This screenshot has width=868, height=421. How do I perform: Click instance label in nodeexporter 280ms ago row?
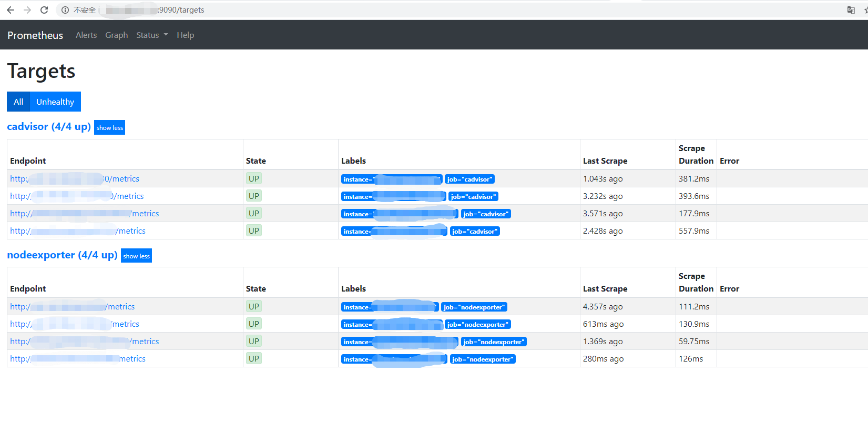click(x=394, y=359)
